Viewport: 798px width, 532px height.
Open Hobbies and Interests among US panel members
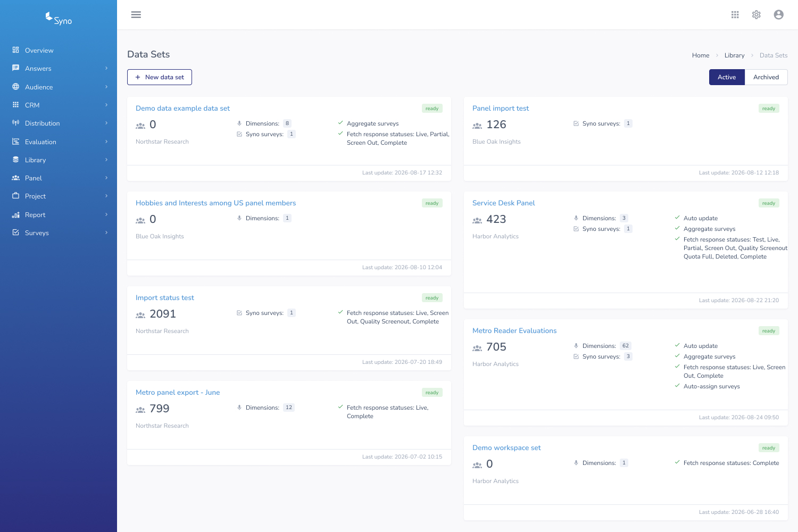click(215, 203)
